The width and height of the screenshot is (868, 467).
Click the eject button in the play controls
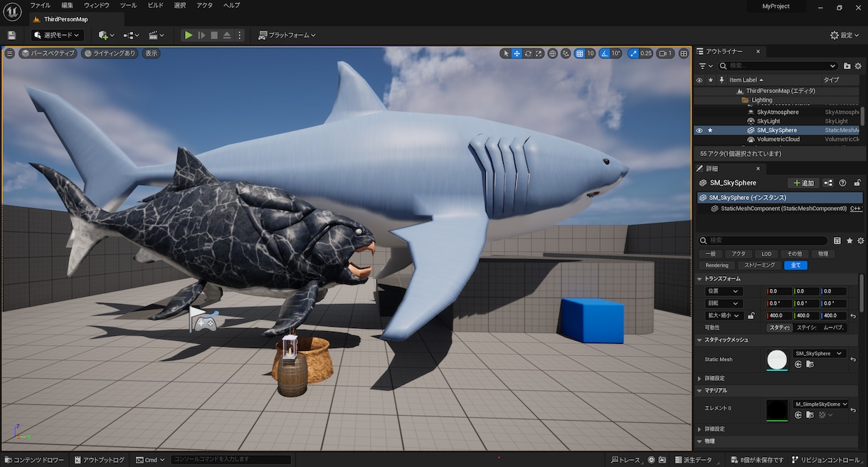click(227, 35)
